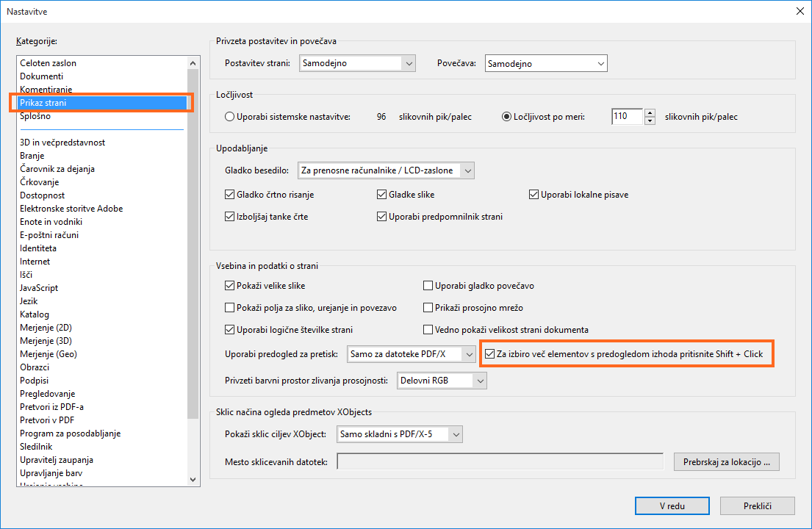Expand Uporabi predogled za pretisk dropdown

pos(412,354)
